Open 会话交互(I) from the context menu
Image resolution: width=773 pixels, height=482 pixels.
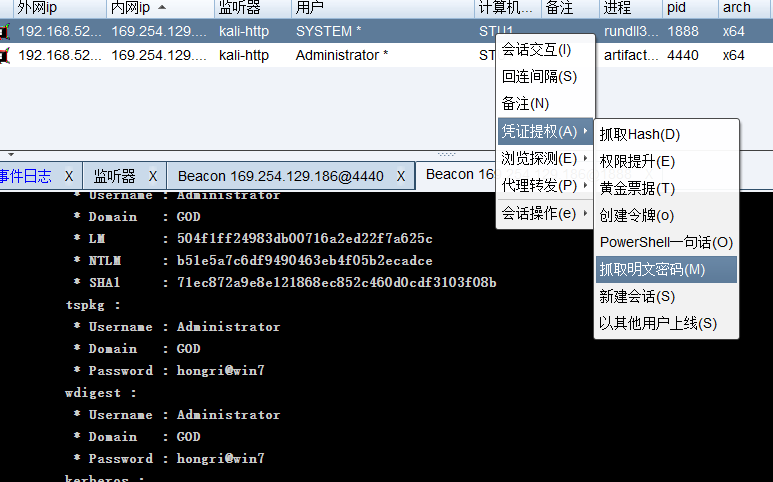point(536,49)
